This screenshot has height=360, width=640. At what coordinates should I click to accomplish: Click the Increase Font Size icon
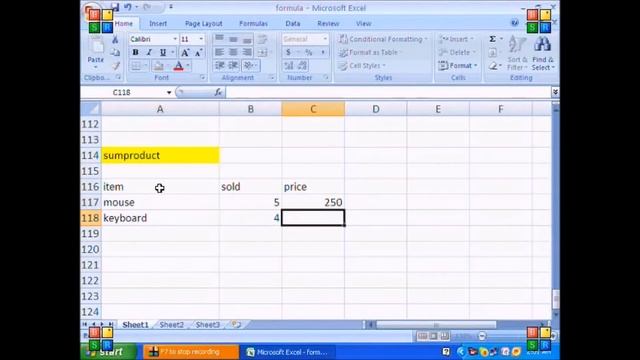click(x=185, y=52)
